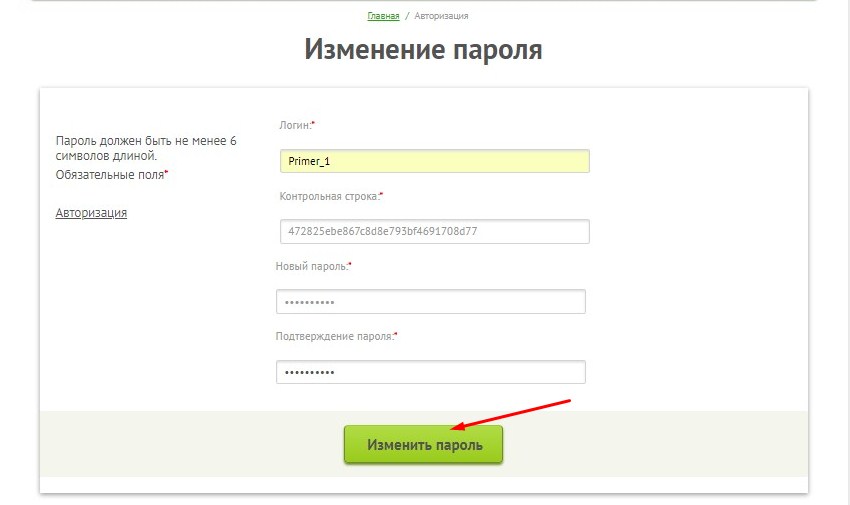Focus the Логин field containing Primer_1
Screen dimensions: 850x505
click(x=434, y=161)
